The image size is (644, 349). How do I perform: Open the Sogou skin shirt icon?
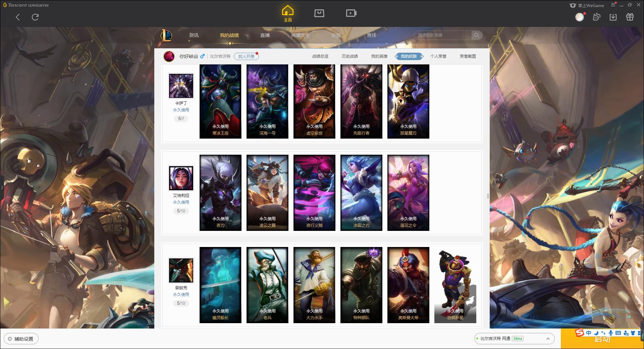coord(633,333)
